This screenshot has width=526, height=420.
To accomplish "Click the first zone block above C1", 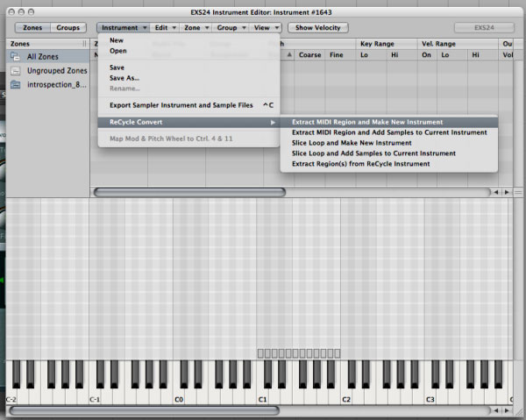I will pyautogui.click(x=260, y=353).
